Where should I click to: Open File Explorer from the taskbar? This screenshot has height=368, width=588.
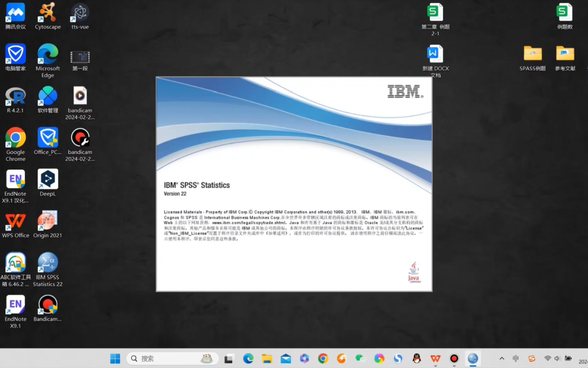coord(267,358)
